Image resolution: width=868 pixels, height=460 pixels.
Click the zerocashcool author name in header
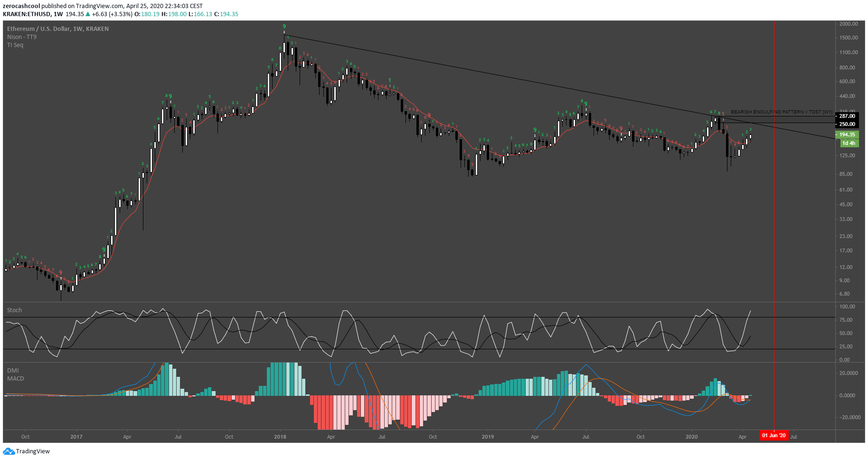coord(21,6)
